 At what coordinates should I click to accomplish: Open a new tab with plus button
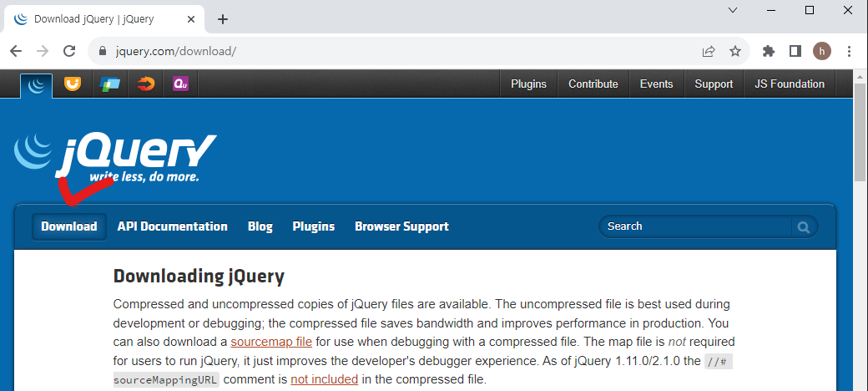pyautogui.click(x=223, y=19)
